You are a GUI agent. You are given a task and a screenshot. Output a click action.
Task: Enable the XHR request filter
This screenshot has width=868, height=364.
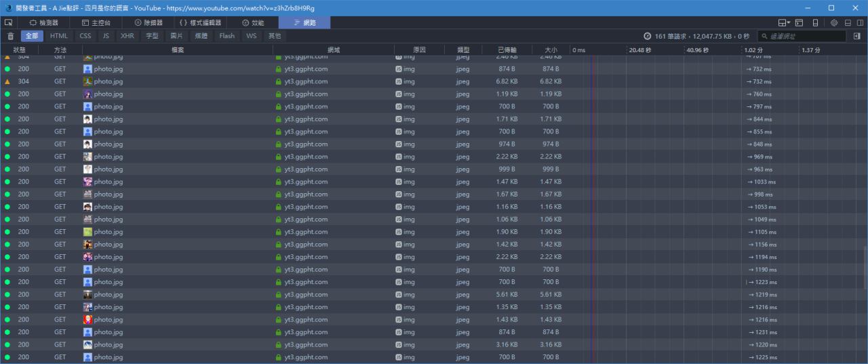(127, 36)
